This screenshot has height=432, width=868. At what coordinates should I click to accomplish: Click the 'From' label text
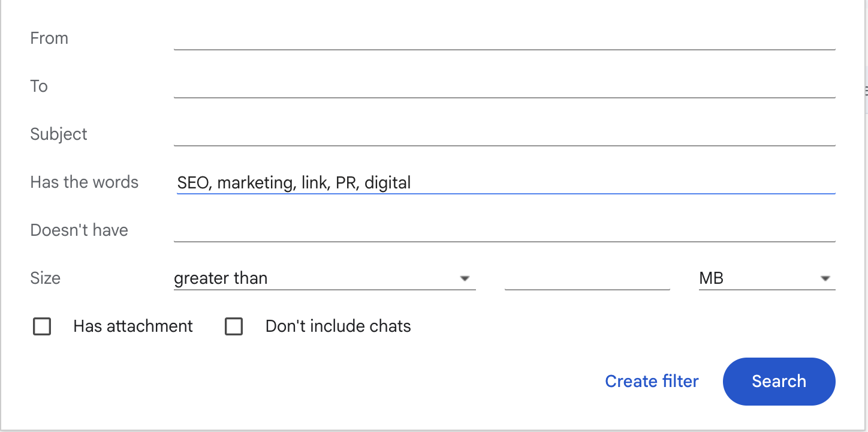(x=49, y=38)
